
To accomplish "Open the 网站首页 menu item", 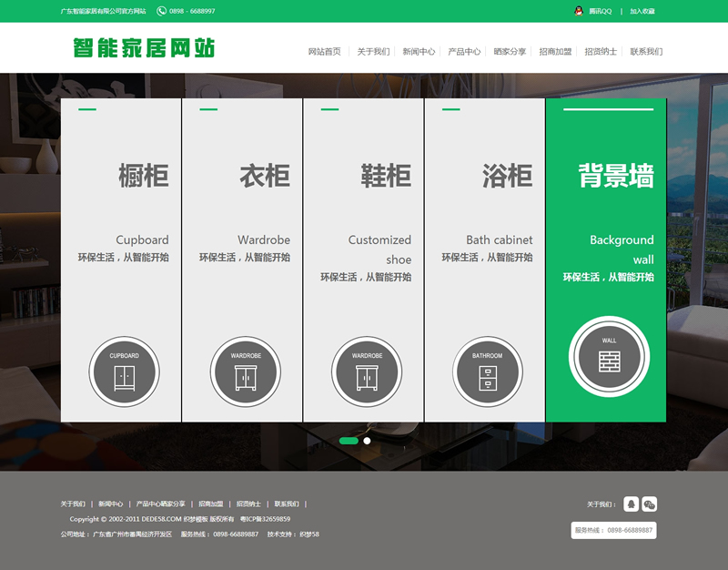I will pyautogui.click(x=324, y=52).
